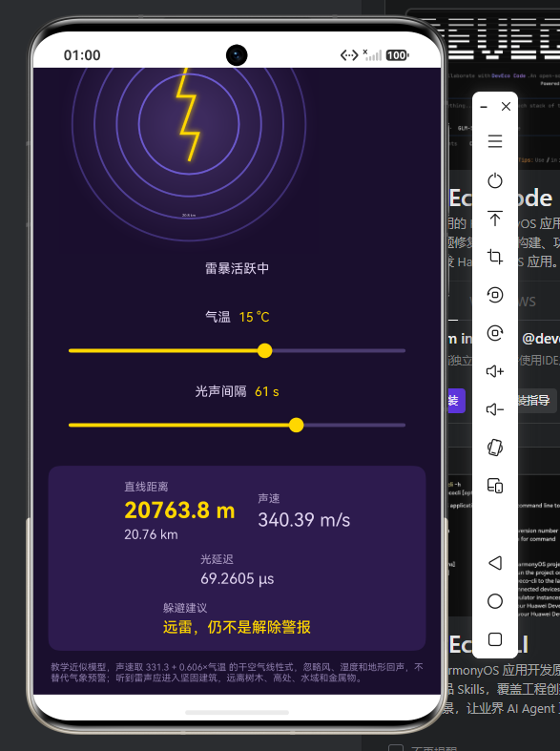
Task: Click the 15 ℃ temperature value
Action: (254, 317)
